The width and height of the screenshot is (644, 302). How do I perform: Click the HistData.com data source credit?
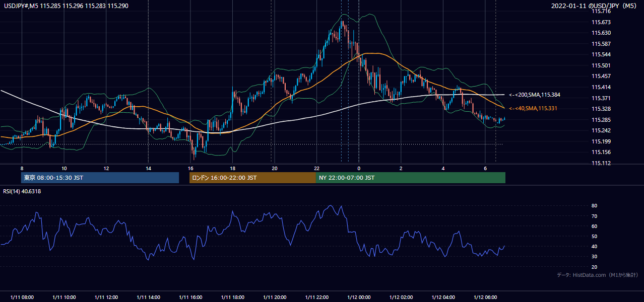597,275
